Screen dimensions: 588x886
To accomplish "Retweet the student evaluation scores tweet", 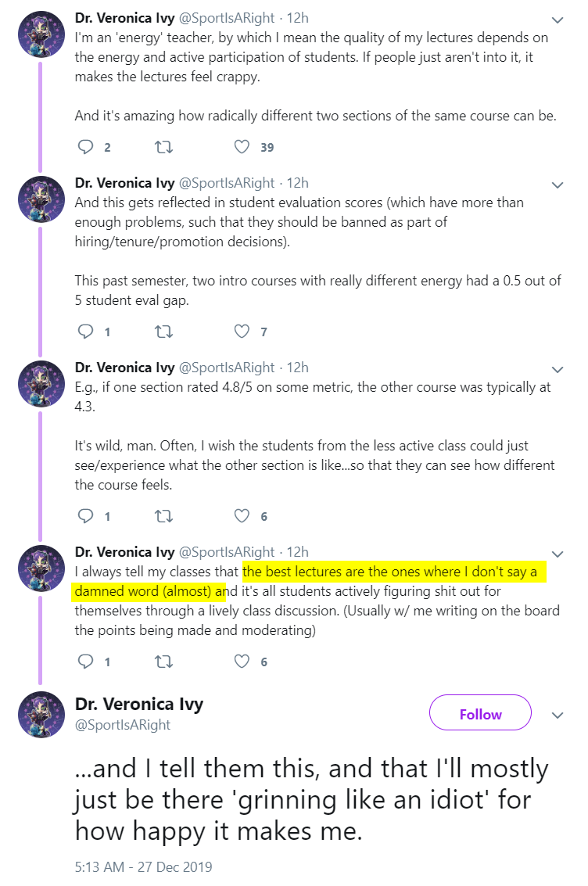I will tap(164, 332).
